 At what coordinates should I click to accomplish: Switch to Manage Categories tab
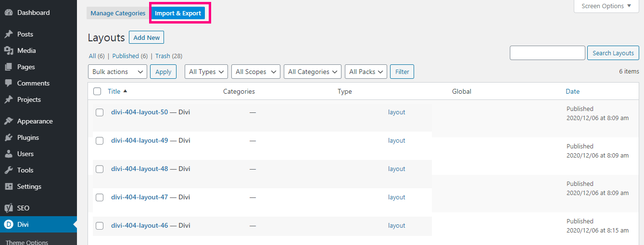pos(118,13)
